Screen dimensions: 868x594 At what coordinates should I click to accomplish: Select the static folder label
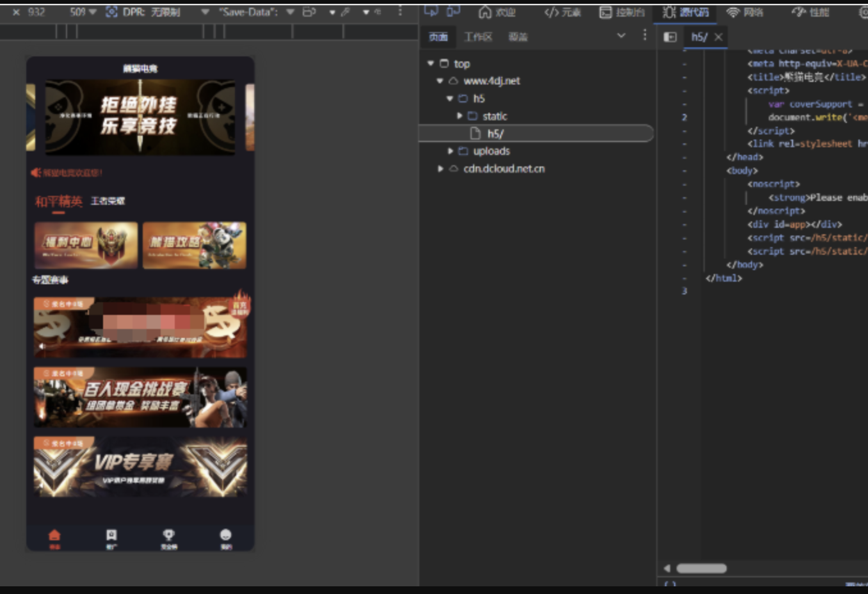[x=495, y=116]
